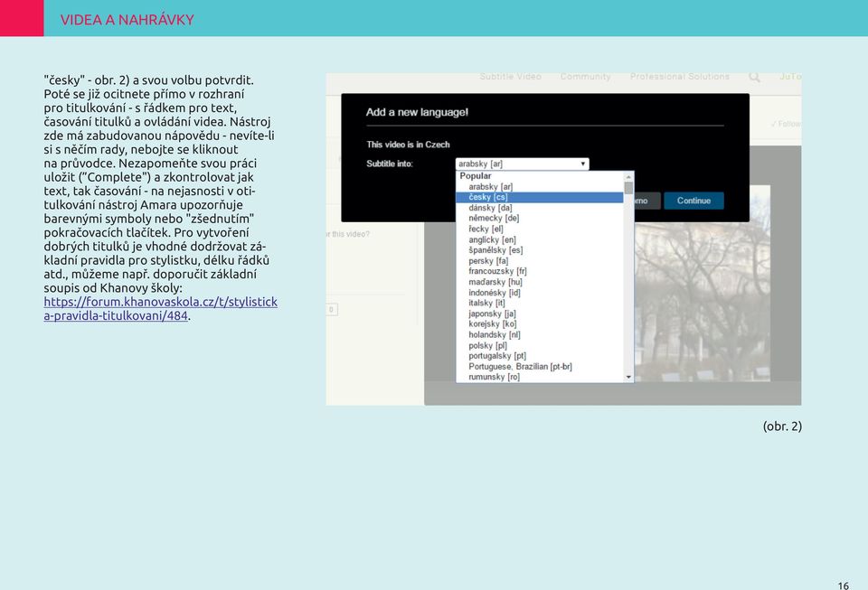This screenshot has width=868, height=590.
Task: Select 'francouzsky [fr]' language option
Action: tap(539, 271)
